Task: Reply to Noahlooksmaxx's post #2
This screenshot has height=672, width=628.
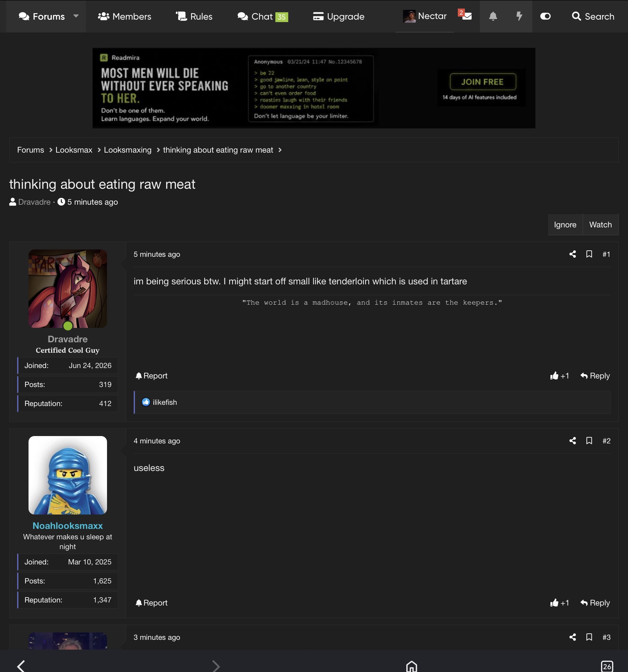Action: (x=595, y=603)
